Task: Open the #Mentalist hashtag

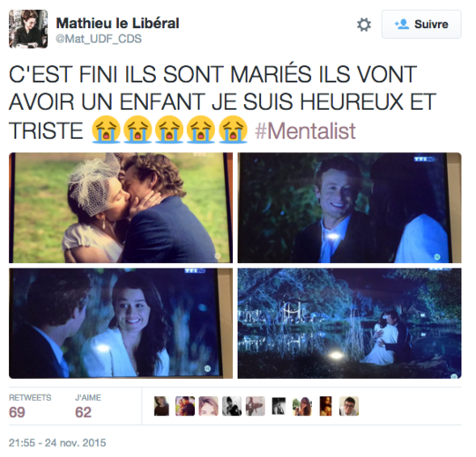Action: coord(305,131)
